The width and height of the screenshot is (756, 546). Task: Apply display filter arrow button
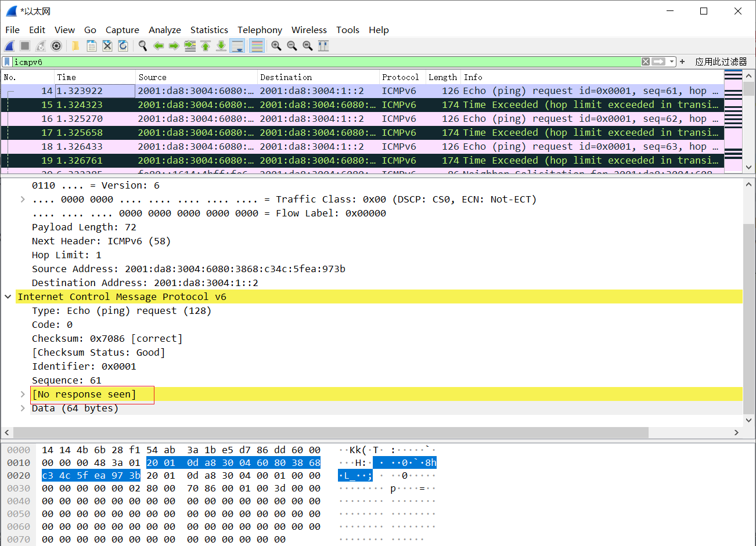658,62
